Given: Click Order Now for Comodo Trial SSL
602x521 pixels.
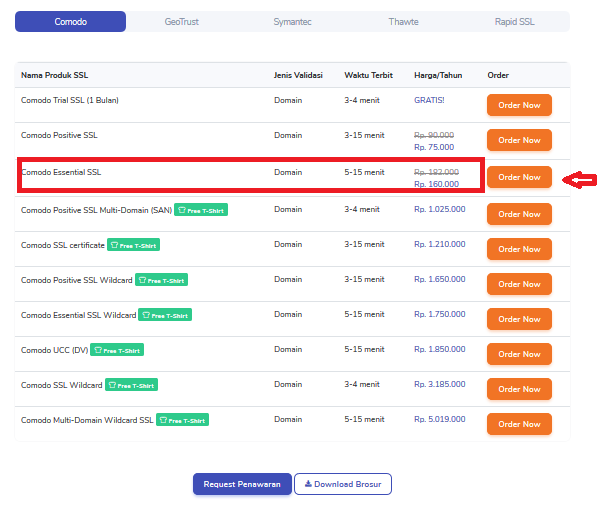Looking at the screenshot, I should tap(519, 105).
